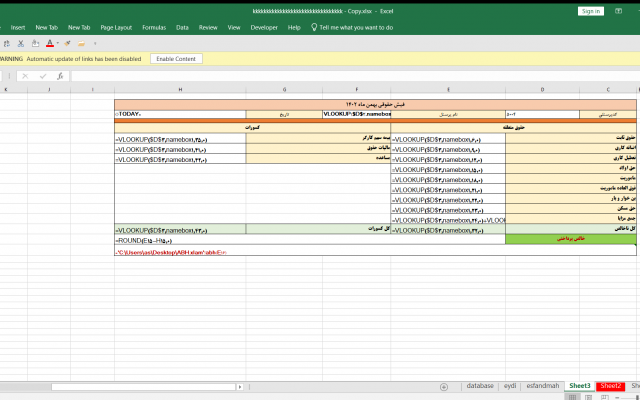Screen dimensions: 640x400
Task: Click the red font color A swatch
Action: [x=49, y=43]
